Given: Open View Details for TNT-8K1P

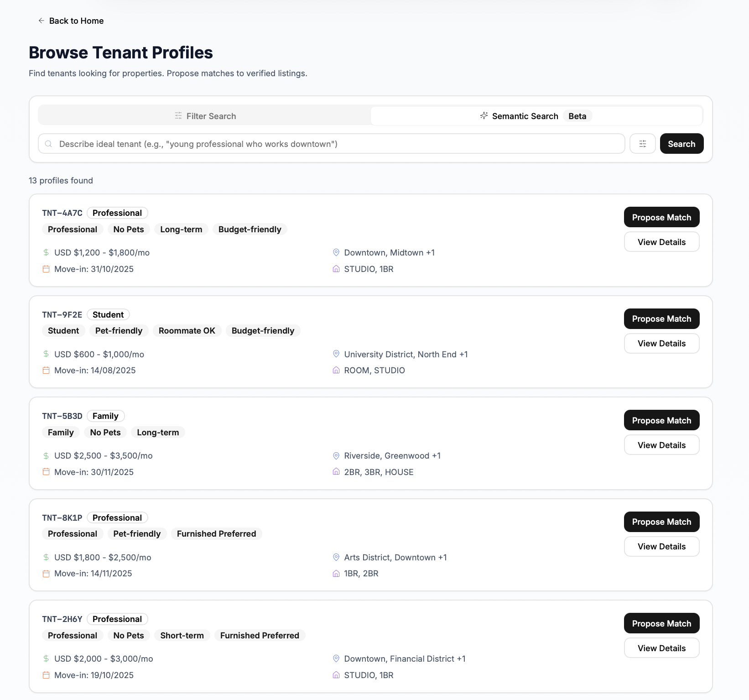Looking at the screenshot, I should (661, 547).
